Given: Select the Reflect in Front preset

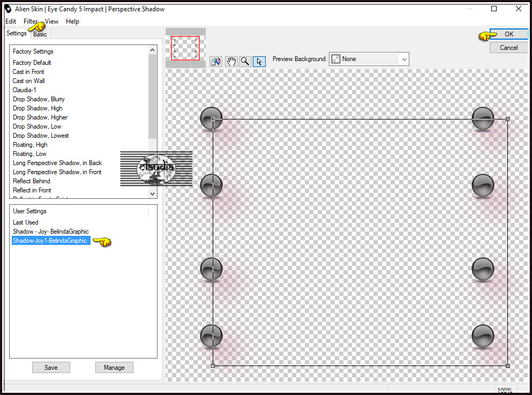Looking at the screenshot, I should click(x=32, y=190).
